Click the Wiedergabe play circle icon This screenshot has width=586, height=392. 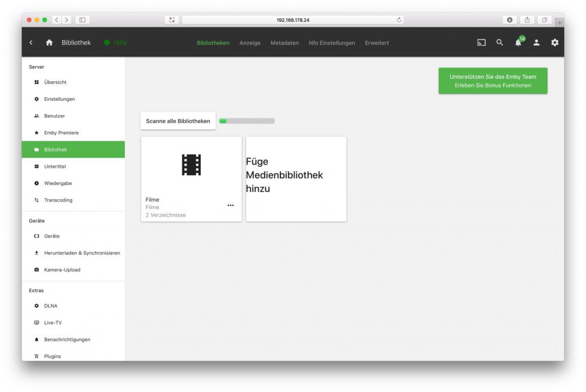coord(37,183)
